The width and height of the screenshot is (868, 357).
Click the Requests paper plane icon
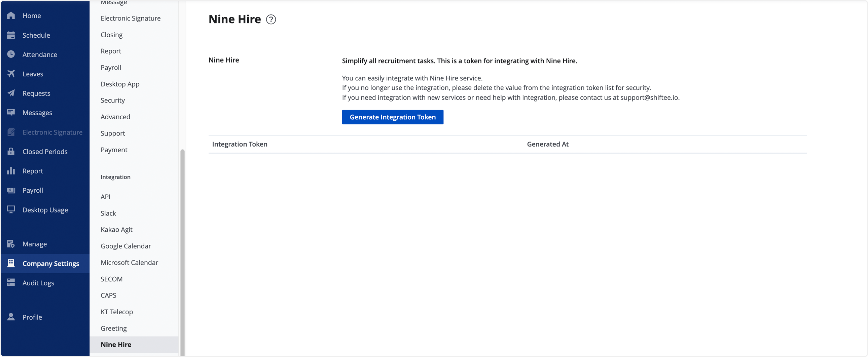[x=11, y=93]
